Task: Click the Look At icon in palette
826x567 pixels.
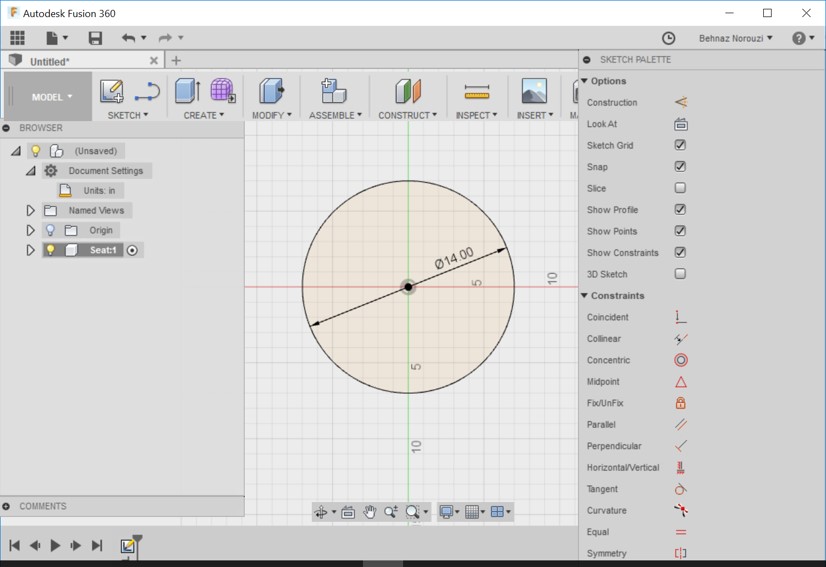Action: [681, 124]
